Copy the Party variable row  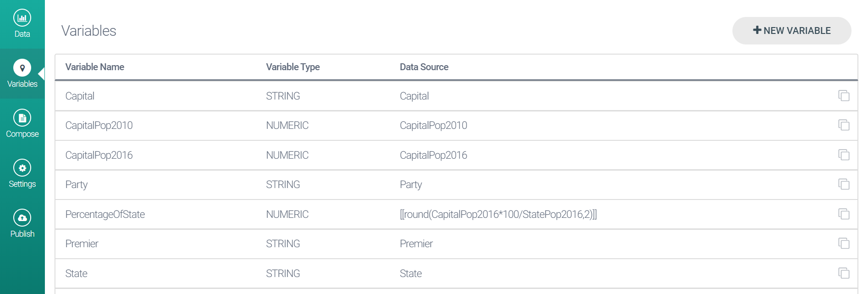pyautogui.click(x=843, y=184)
